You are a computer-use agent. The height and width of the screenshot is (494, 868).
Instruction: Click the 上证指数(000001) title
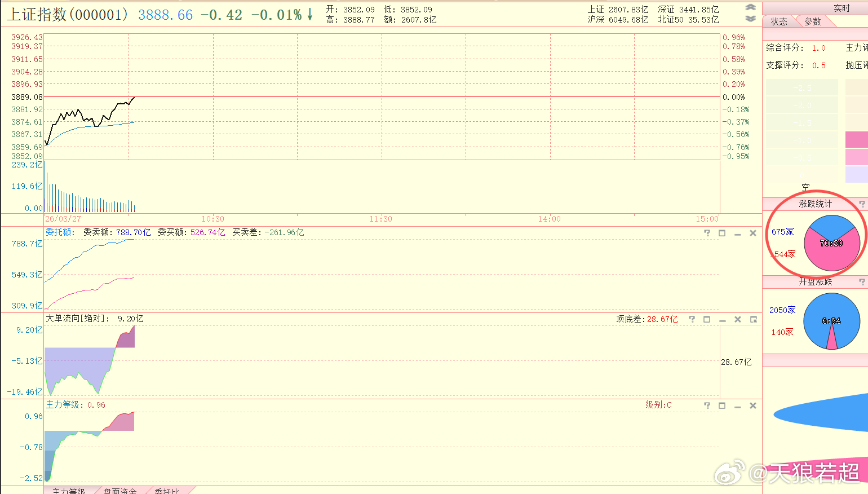pyautogui.click(x=68, y=15)
